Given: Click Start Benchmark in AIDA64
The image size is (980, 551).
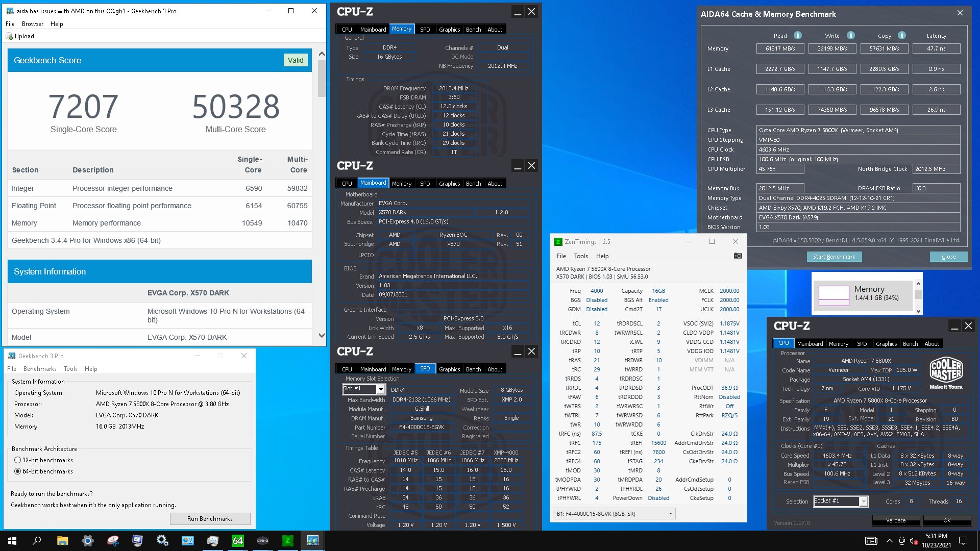Looking at the screenshot, I should tap(834, 257).
